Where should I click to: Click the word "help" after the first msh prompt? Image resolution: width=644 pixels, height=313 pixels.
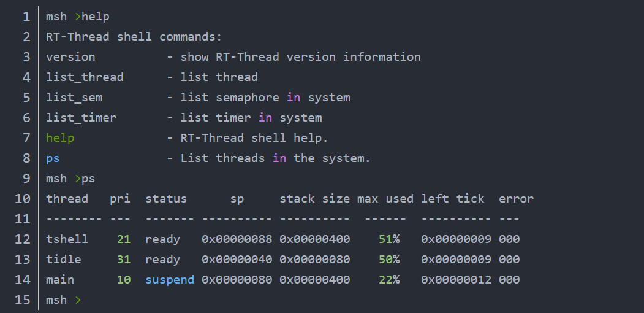(x=96, y=17)
